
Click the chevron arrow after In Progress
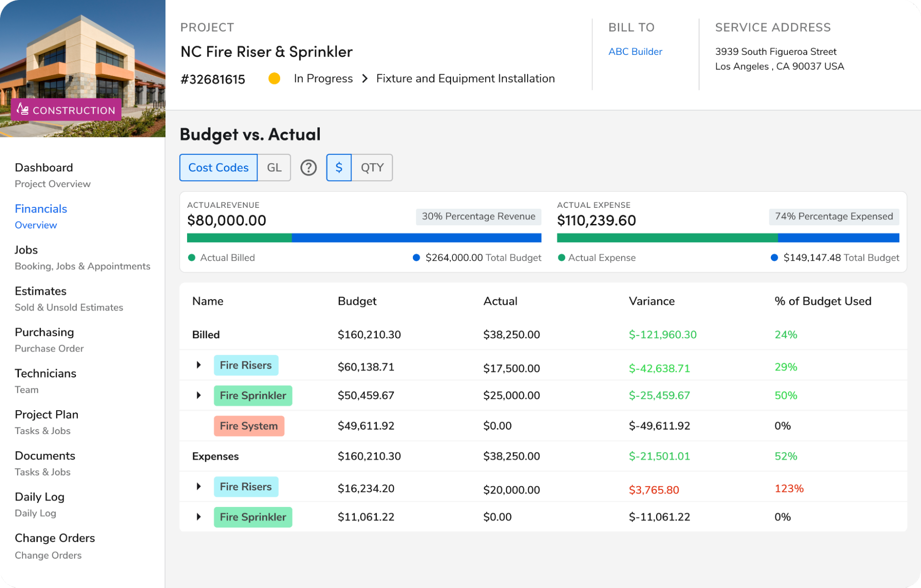(365, 79)
